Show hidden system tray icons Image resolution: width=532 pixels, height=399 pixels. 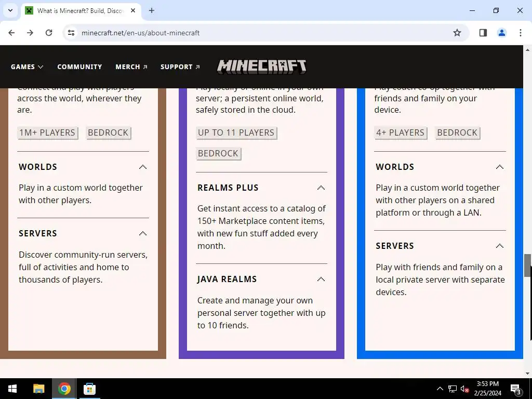(x=440, y=389)
